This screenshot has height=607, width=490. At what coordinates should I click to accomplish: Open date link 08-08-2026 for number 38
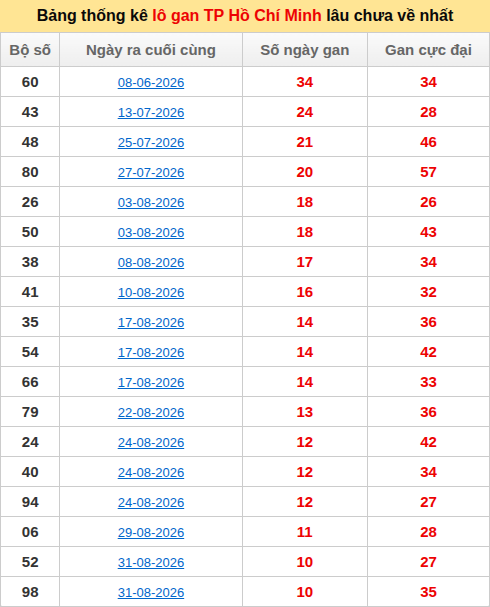coord(151,262)
